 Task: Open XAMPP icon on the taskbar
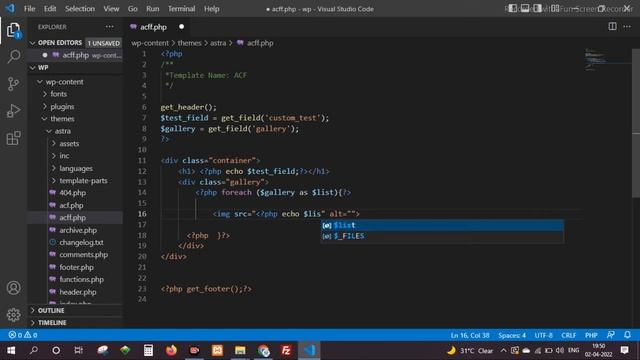(x=217, y=351)
